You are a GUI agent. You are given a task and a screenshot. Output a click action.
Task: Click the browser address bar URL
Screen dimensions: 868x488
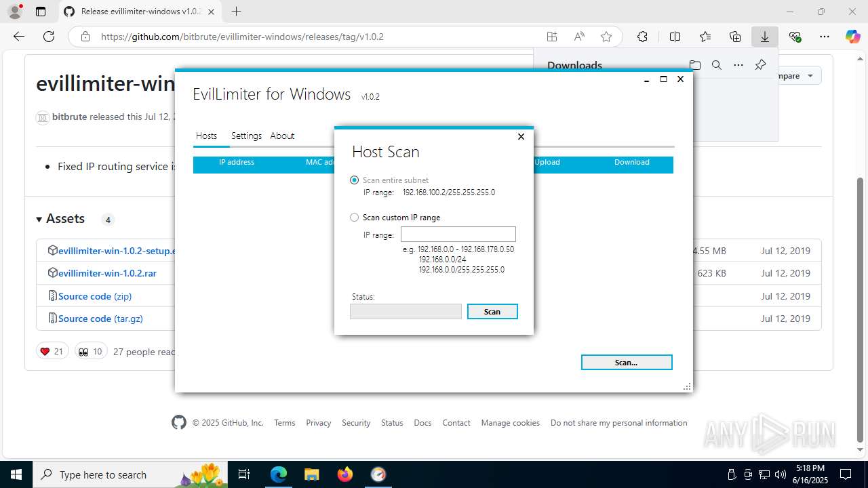[x=242, y=37]
